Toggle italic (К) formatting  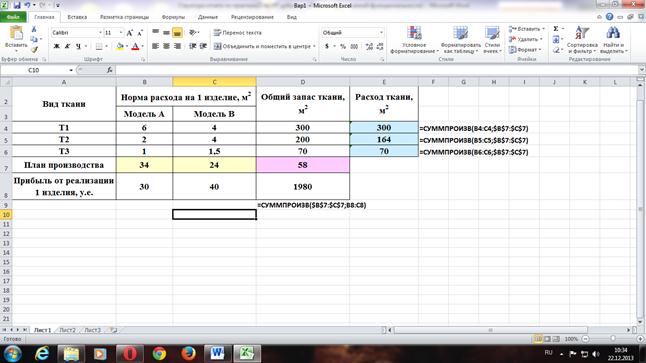pyautogui.click(x=67, y=46)
